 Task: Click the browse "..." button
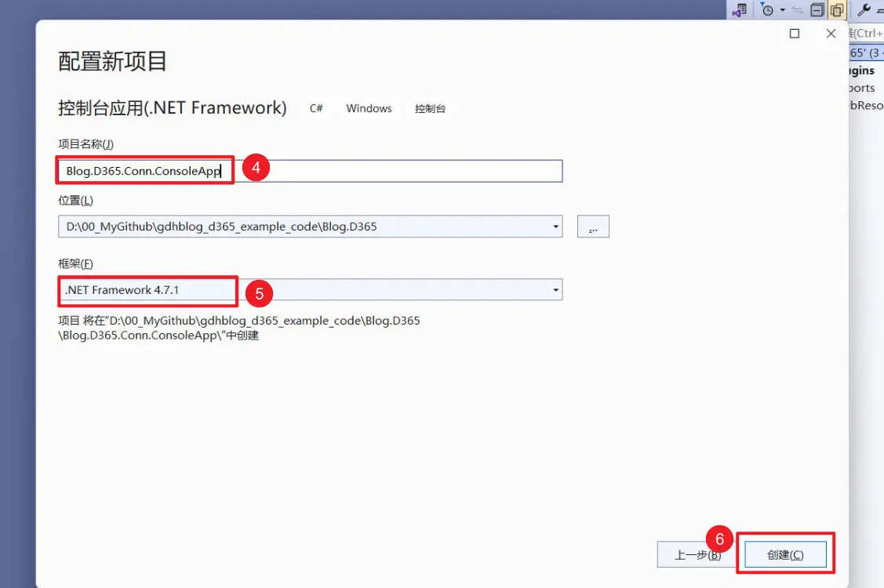pos(593,227)
